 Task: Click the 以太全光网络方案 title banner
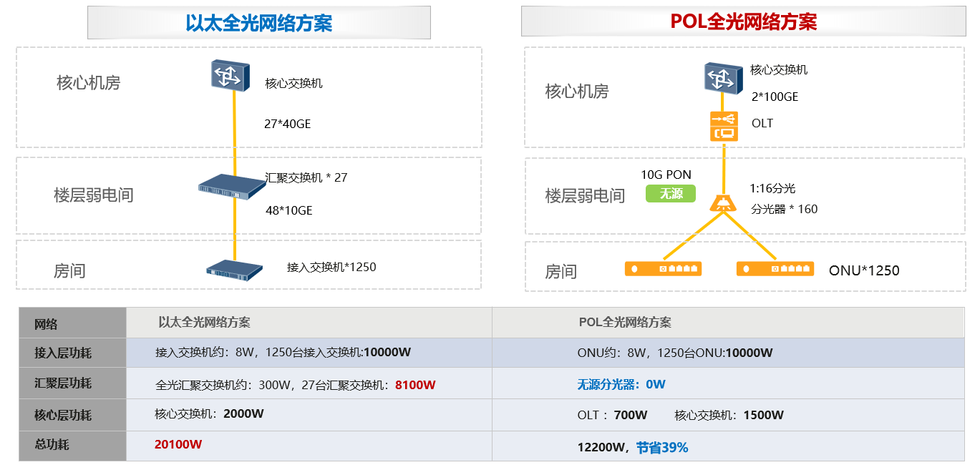[258, 23]
